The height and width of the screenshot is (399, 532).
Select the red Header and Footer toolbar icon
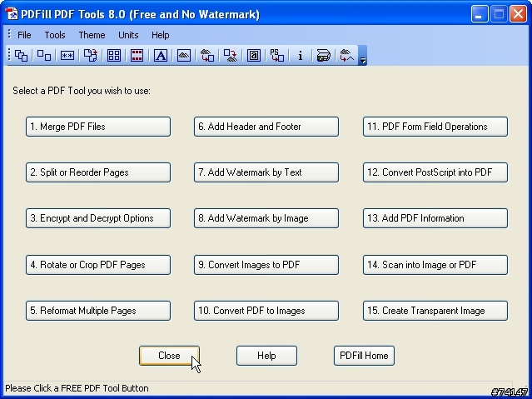[x=137, y=55]
